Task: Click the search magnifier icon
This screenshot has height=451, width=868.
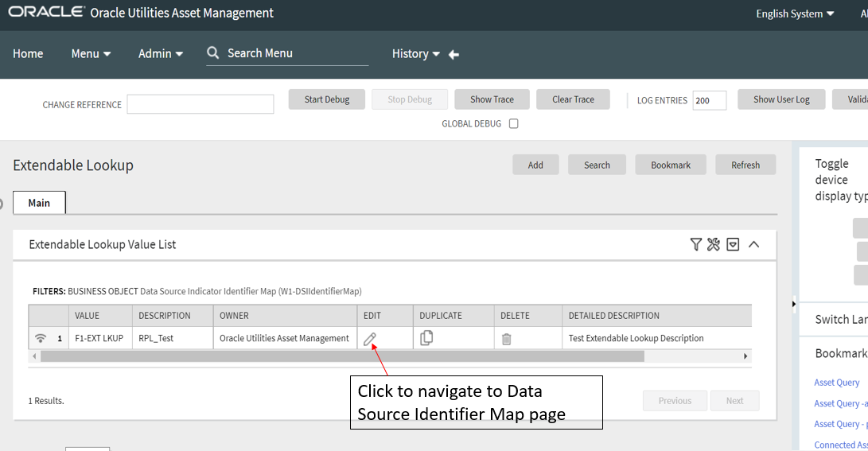Action: 213,52
